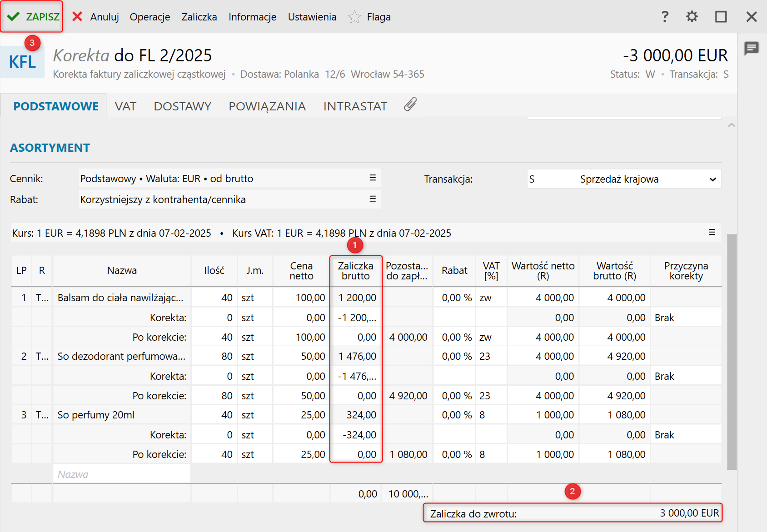
Task: Click the ASORTYMENT section heading
Action: click(x=50, y=148)
